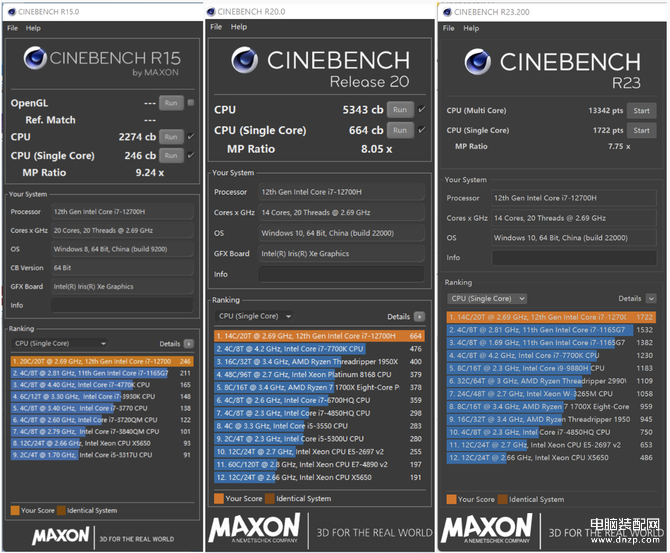
Task: Toggle the OpenGL test checkbox in R15
Action: pos(191,103)
